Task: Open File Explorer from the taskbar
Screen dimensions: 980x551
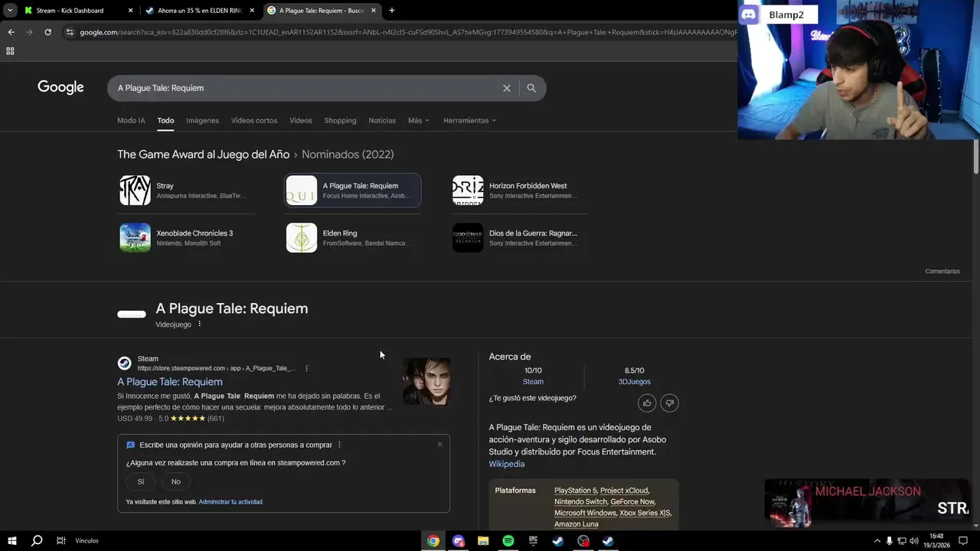Action: 483,540
